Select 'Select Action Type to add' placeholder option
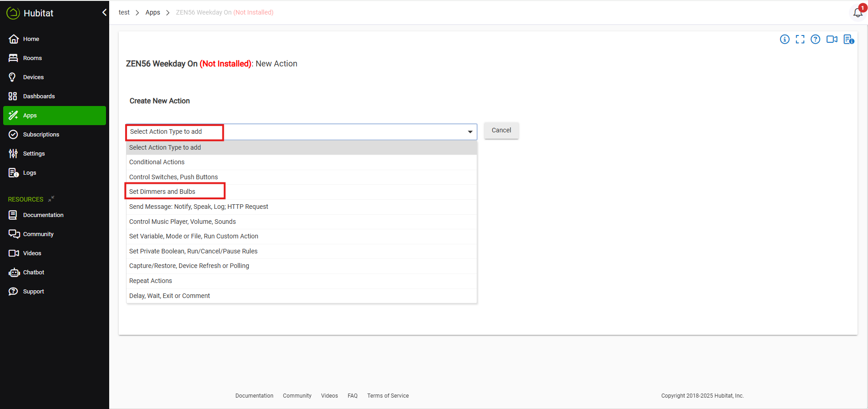Viewport: 868px width, 409px height. [x=302, y=147]
